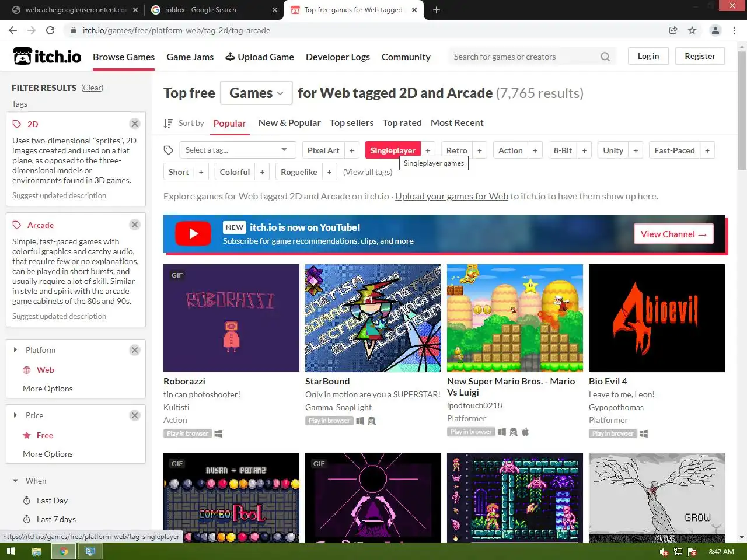The height and width of the screenshot is (560, 747).
Task: Select the Free price filter
Action: point(44,435)
